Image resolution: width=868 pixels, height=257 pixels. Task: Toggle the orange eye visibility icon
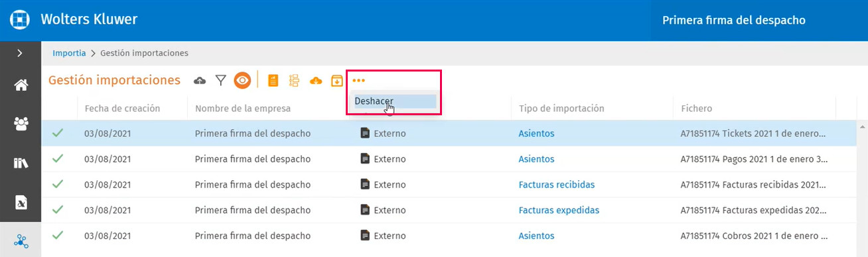coord(242,81)
